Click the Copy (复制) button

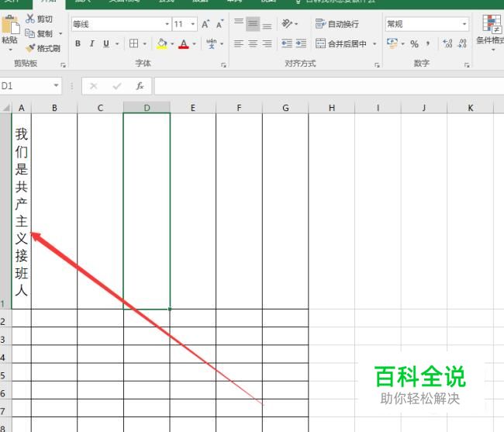point(39,33)
